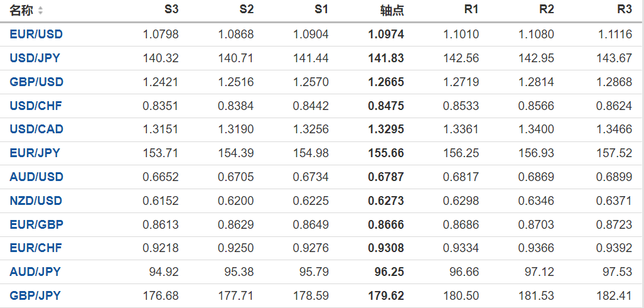Click the sort arrows beside 名称

tap(41, 11)
